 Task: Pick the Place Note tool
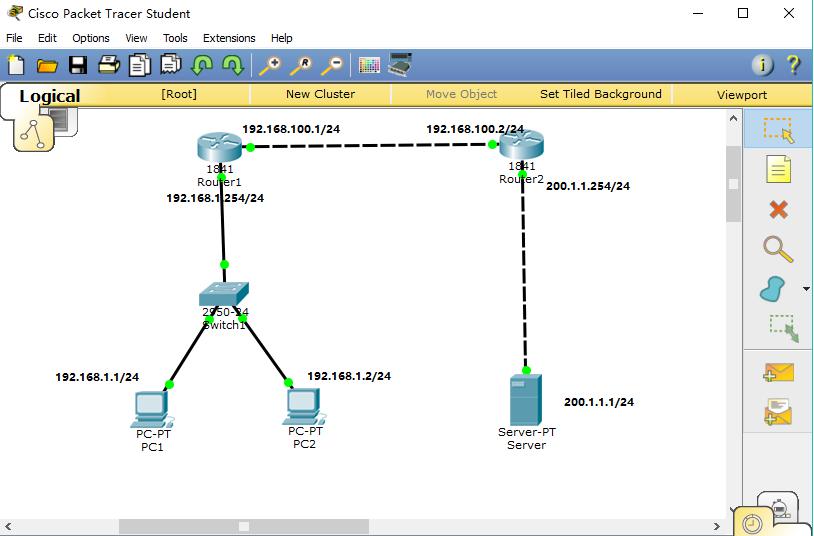pos(778,170)
